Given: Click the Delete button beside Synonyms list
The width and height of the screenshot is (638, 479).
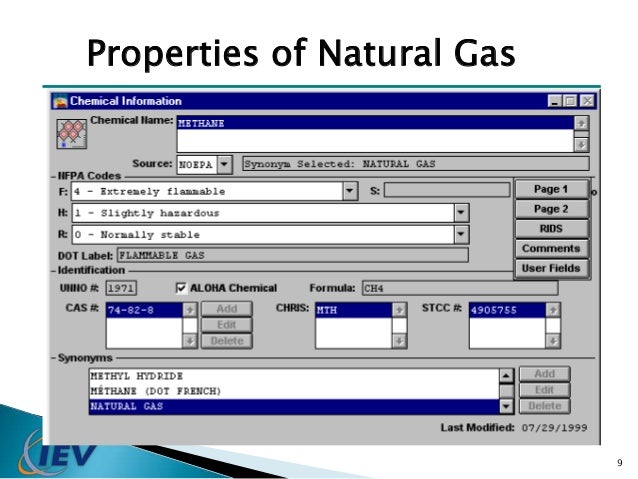Looking at the screenshot, I should 544,406.
